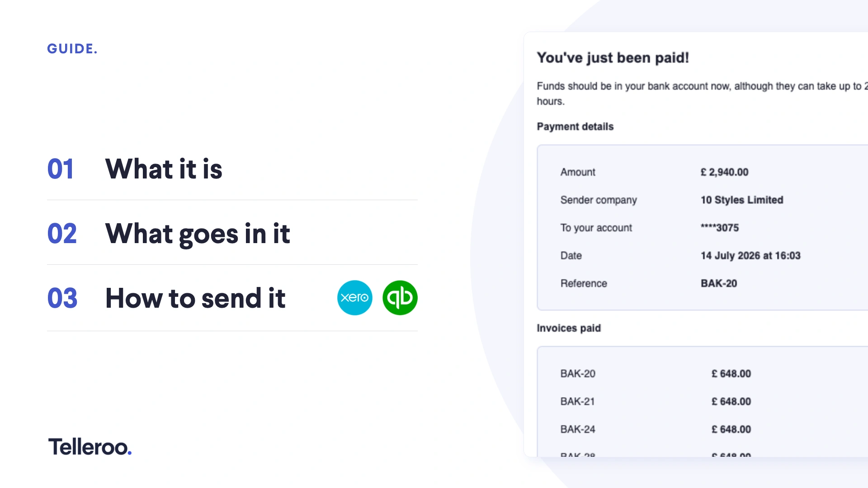Click the £ 2,940.00 amount value
The image size is (868, 488).
coord(724,172)
